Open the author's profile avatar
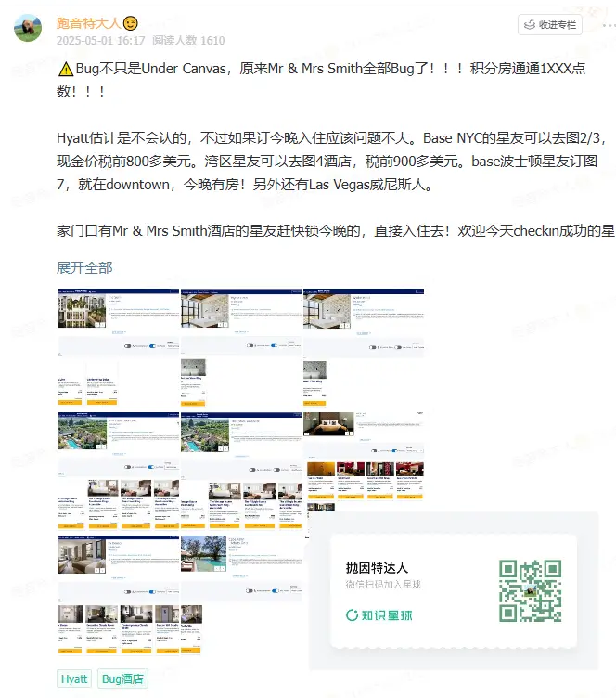The height and width of the screenshot is (698, 616). pos(28,28)
